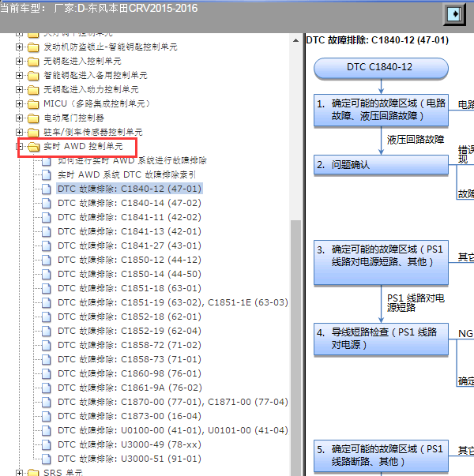Click document icon of C1840-14 (47-02)

(x=46, y=203)
